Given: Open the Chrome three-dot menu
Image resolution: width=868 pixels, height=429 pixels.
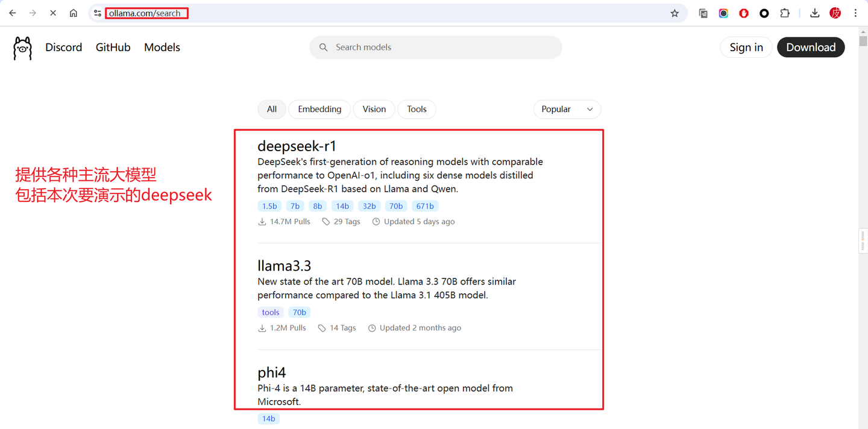Looking at the screenshot, I should (856, 13).
